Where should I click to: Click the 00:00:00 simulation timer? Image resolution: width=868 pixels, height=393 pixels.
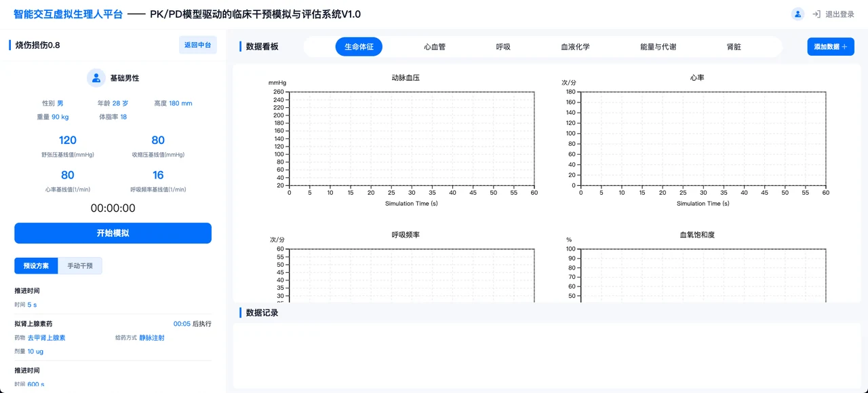coord(113,208)
